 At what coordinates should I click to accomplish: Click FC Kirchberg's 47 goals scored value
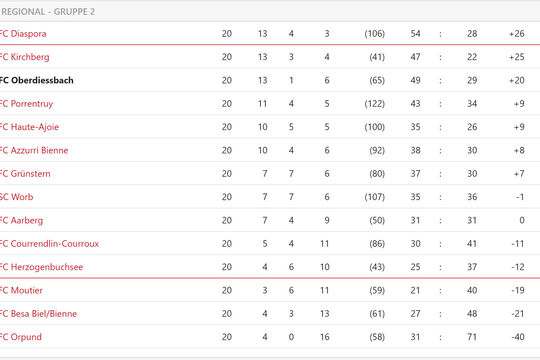(415, 57)
